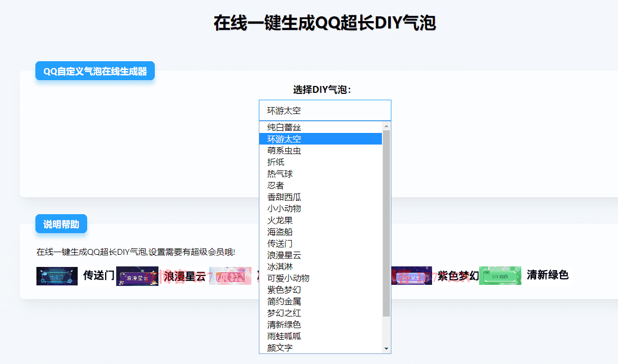Click the 说明帮助 section label
The height and width of the screenshot is (364, 618).
click(x=61, y=224)
